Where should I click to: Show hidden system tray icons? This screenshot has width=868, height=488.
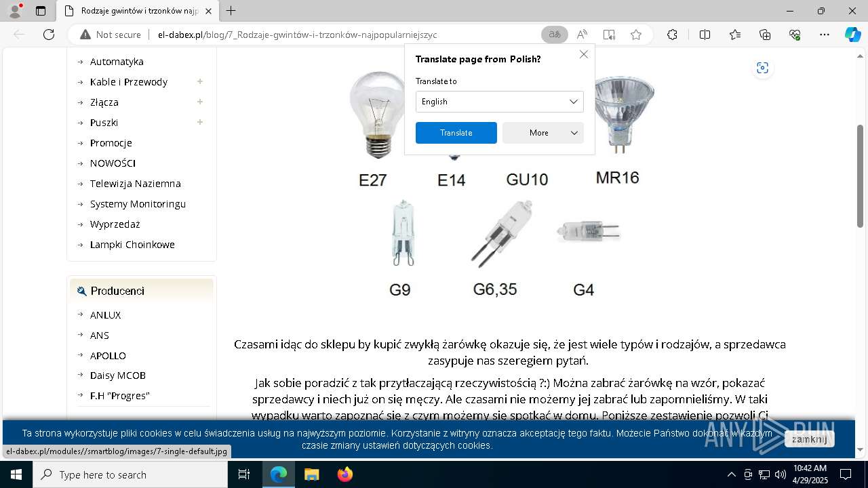coord(731,474)
